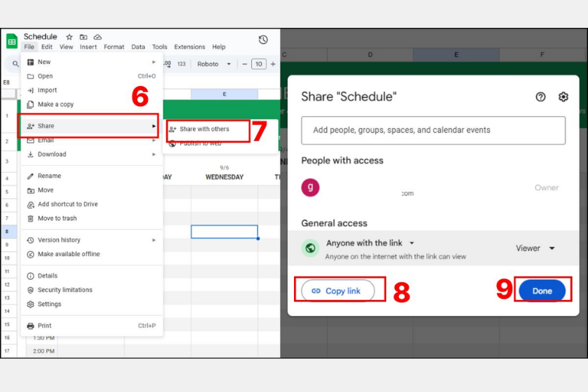Choose Import from File menu
This screenshot has height=392, width=588.
pyautogui.click(x=91, y=90)
